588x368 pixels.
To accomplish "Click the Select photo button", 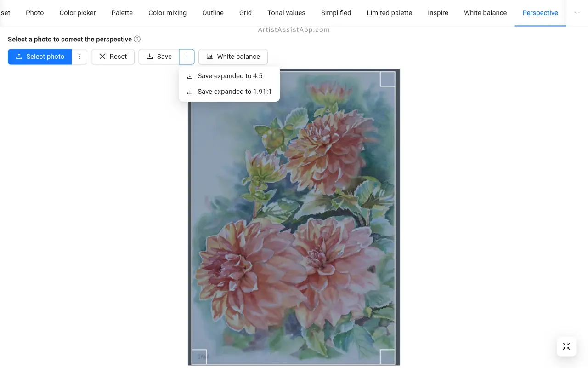I will pos(40,57).
